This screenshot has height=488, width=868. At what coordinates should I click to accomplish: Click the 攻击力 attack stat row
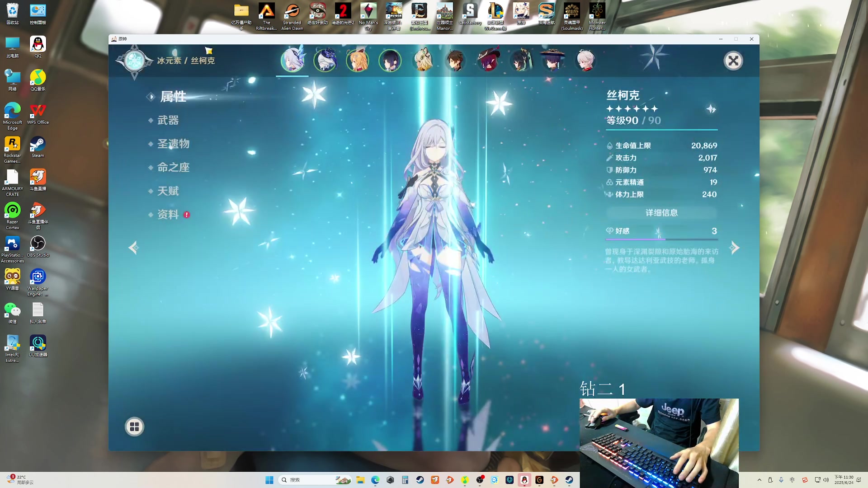[661, 158]
